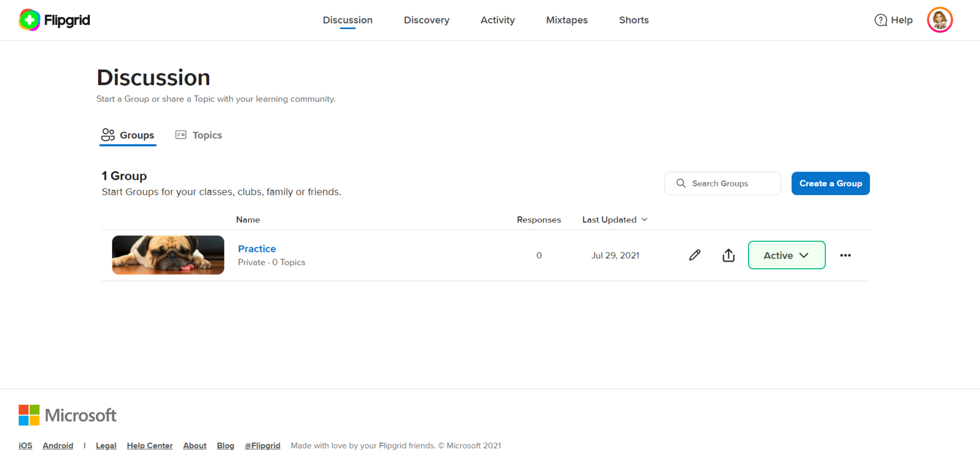The height and width of the screenshot is (453, 980).
Task: Click the Help Center footer link
Action: pyautogui.click(x=149, y=445)
